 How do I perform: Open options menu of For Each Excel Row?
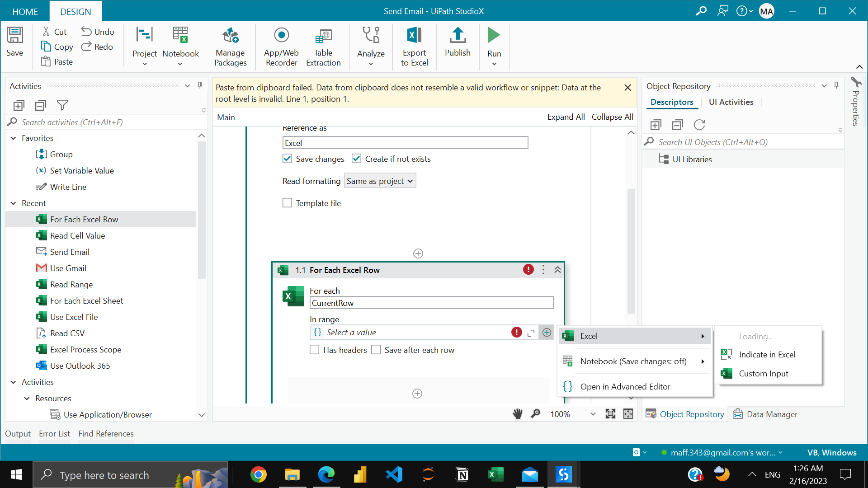[543, 270]
